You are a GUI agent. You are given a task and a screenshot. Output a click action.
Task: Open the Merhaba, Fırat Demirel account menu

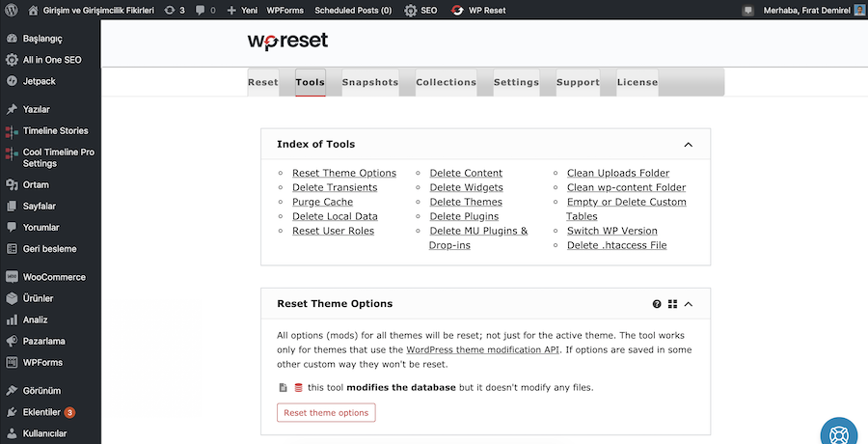814,10
